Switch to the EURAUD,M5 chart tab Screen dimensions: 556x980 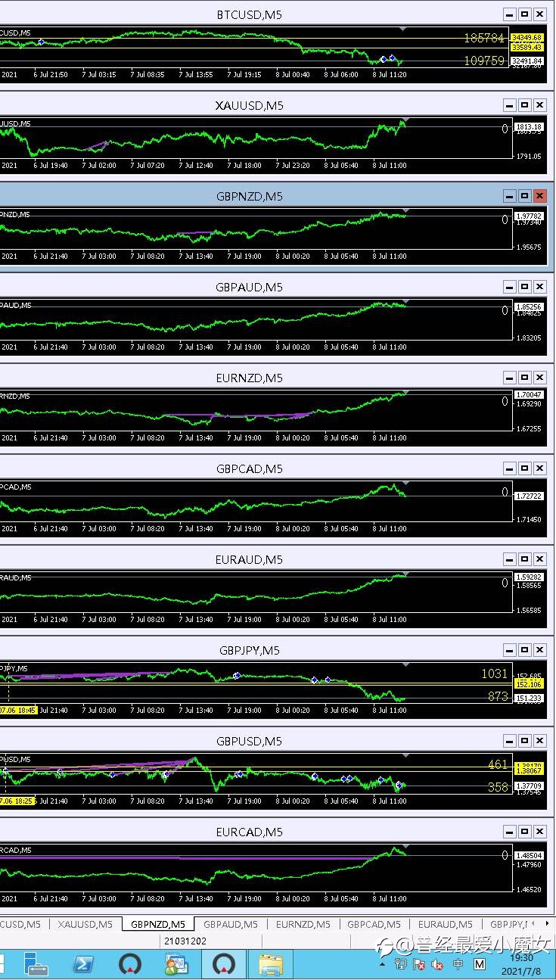(x=445, y=924)
